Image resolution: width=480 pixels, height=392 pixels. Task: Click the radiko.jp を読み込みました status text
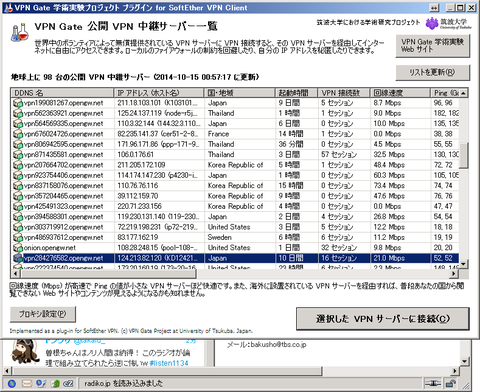(x=123, y=383)
